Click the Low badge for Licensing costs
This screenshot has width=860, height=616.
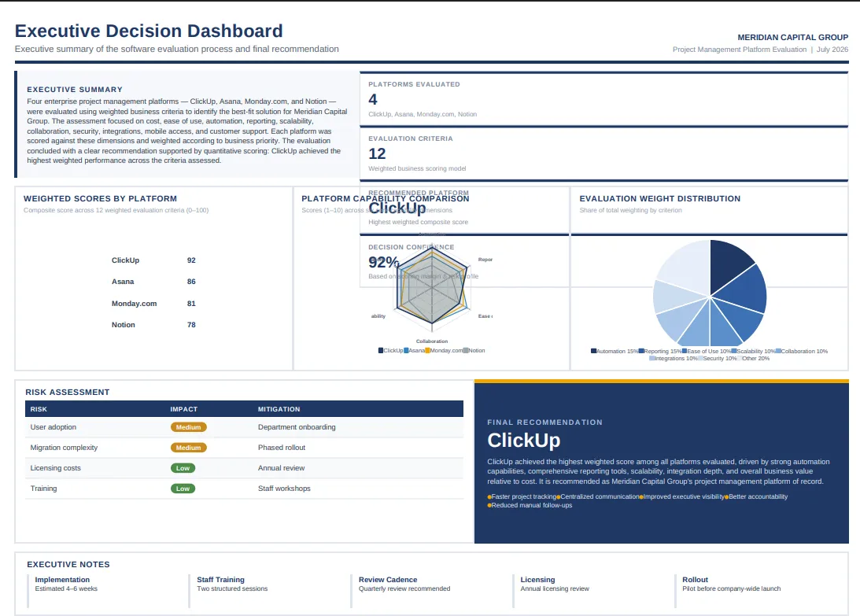pos(183,468)
